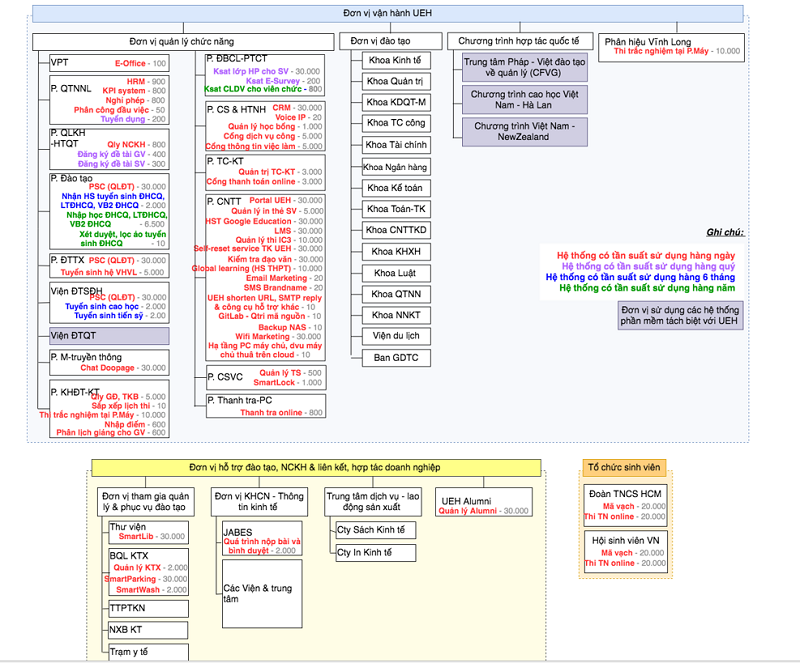Click 'Đơn vị tham gia quản lý & phục vụ đào tạo'
The height and width of the screenshot is (663, 800).
146,502
